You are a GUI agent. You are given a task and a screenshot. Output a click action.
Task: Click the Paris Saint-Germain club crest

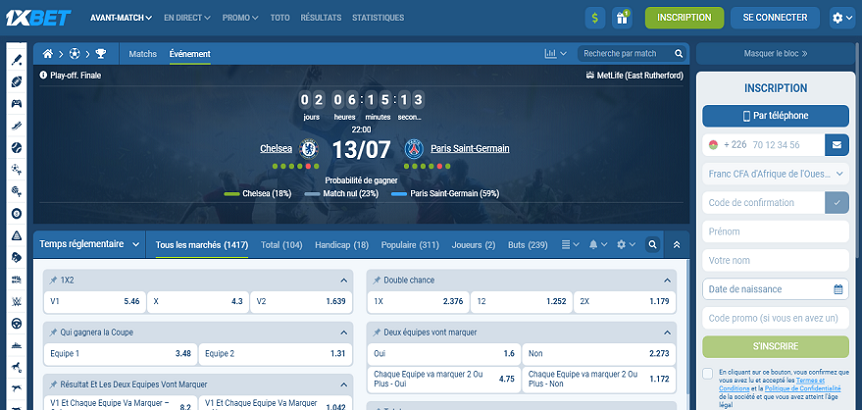coord(414,149)
